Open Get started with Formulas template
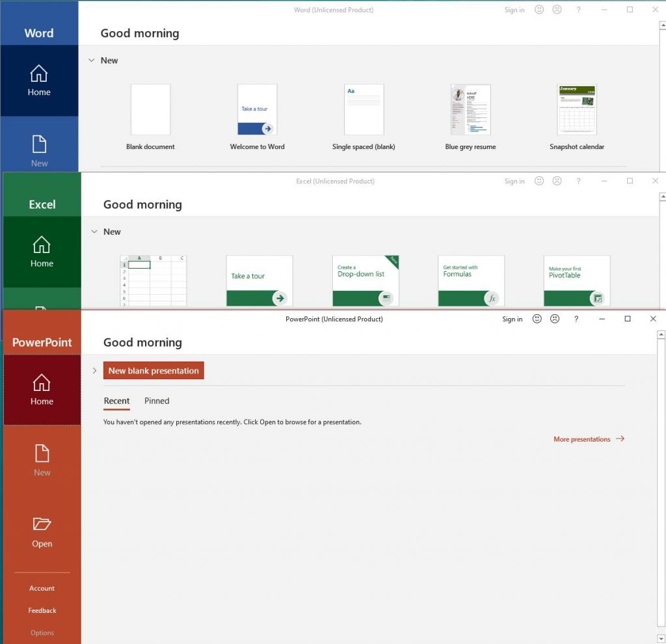 (x=471, y=281)
